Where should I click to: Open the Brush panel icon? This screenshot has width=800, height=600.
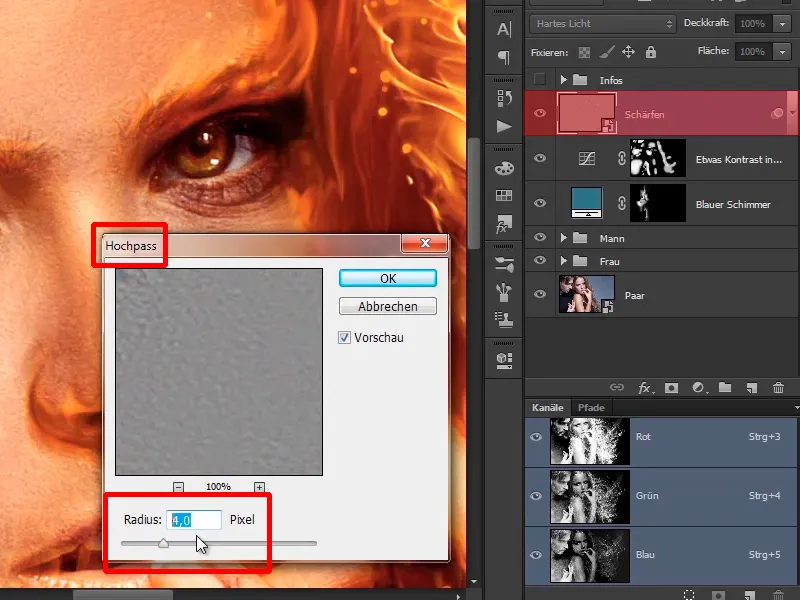click(x=504, y=292)
